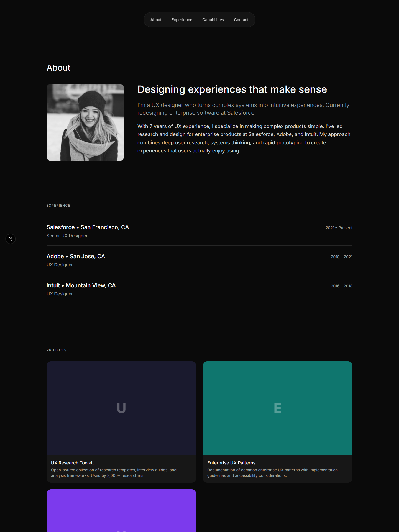Open the Contact nav link
This screenshot has height=532, width=399.
pyautogui.click(x=241, y=20)
